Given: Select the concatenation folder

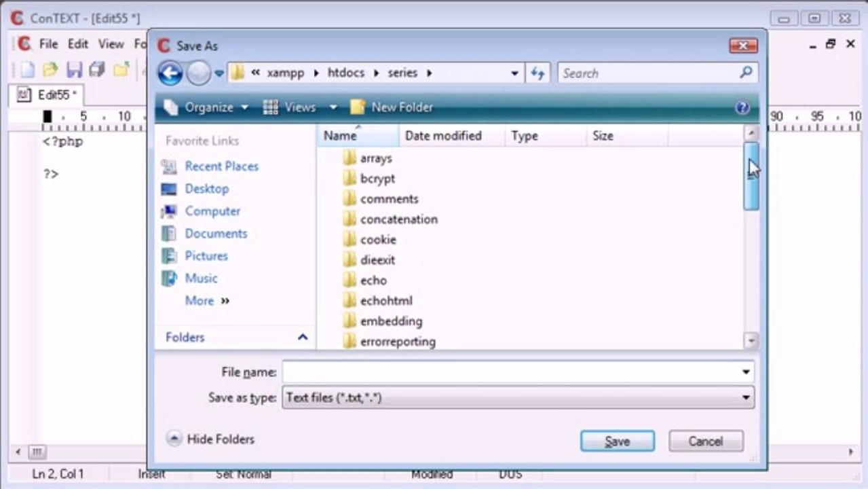Looking at the screenshot, I should click(390, 219).
